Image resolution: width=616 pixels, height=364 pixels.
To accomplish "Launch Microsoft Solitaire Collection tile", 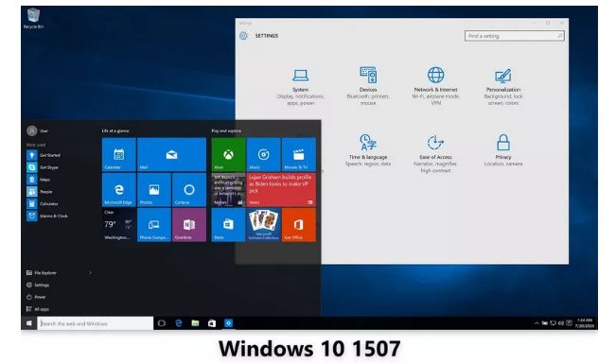I will click(263, 225).
